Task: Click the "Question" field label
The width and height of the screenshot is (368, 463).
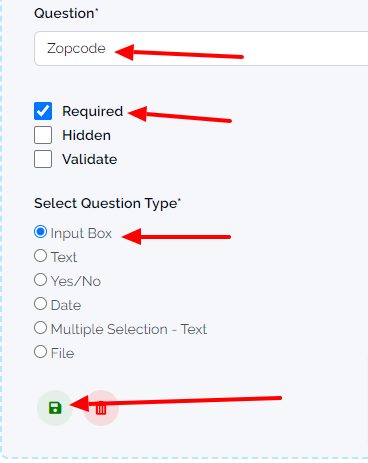Action: [64, 14]
